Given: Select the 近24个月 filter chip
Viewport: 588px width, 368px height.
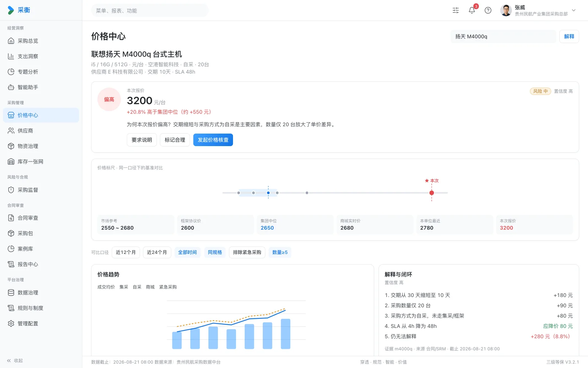Looking at the screenshot, I should 157,252.
